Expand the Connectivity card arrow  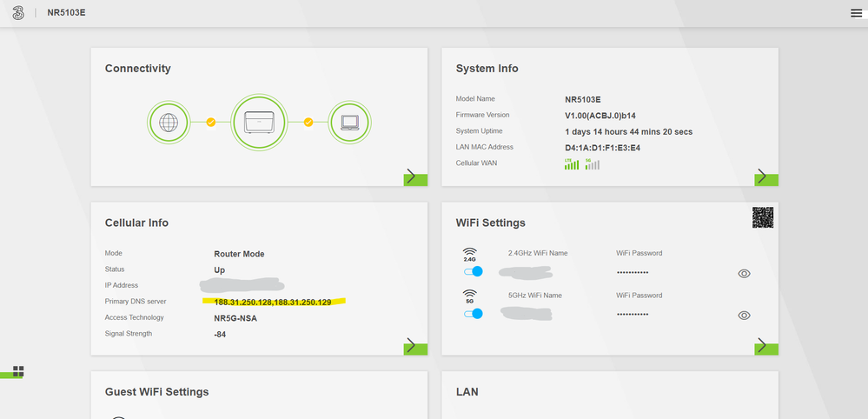(414, 177)
